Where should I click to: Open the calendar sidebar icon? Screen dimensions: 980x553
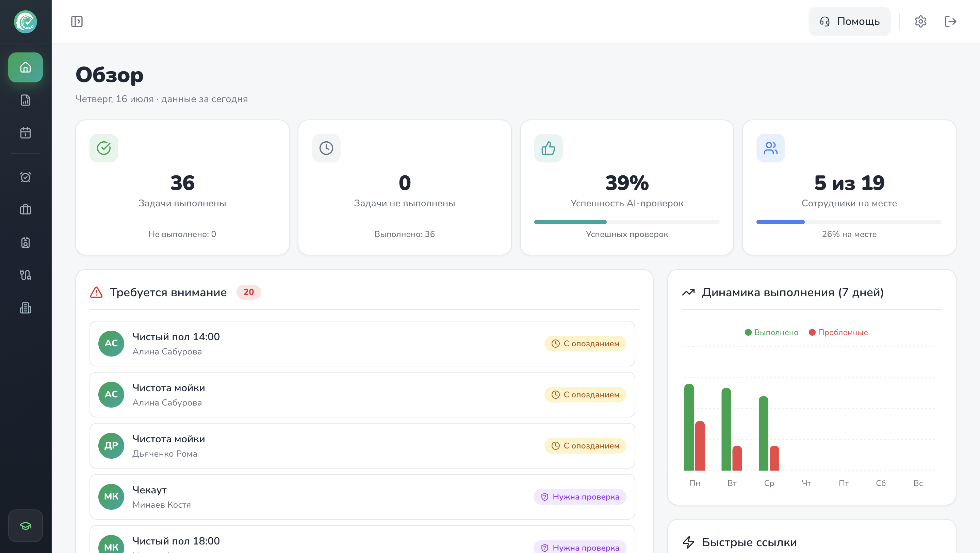tap(26, 133)
